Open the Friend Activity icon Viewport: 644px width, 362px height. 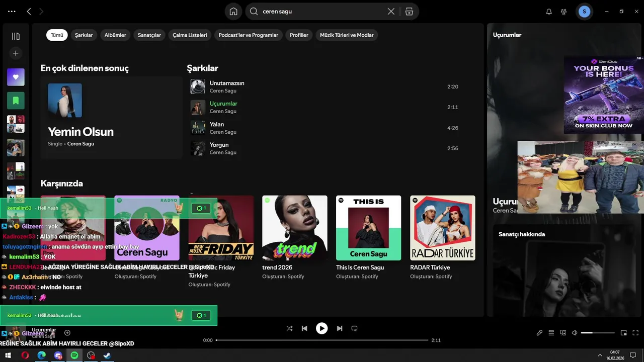564,12
